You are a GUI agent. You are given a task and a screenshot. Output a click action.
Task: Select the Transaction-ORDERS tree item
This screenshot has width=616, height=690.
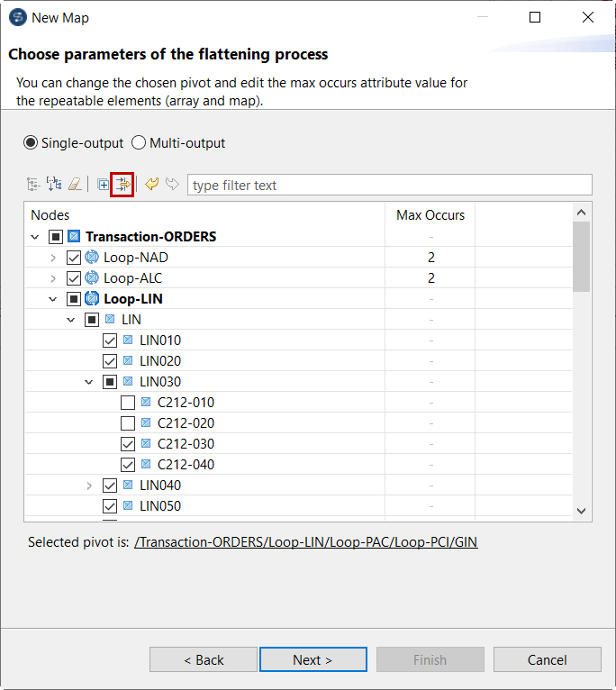pyautogui.click(x=150, y=237)
